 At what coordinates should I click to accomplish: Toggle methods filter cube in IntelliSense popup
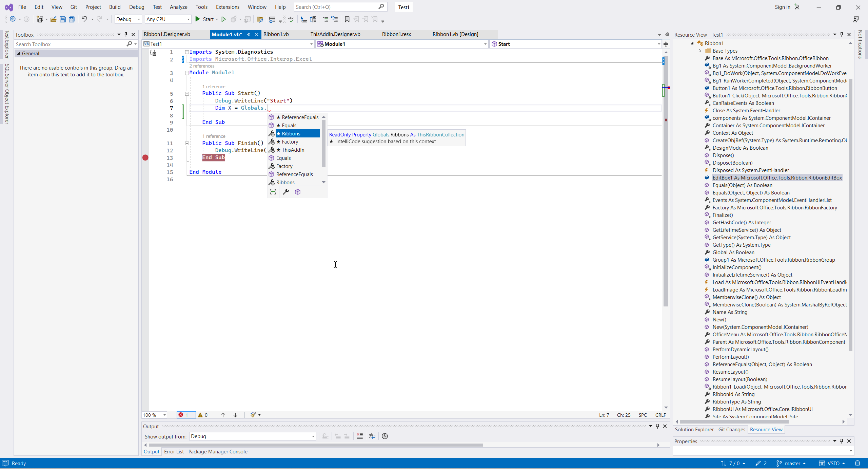[298, 192]
